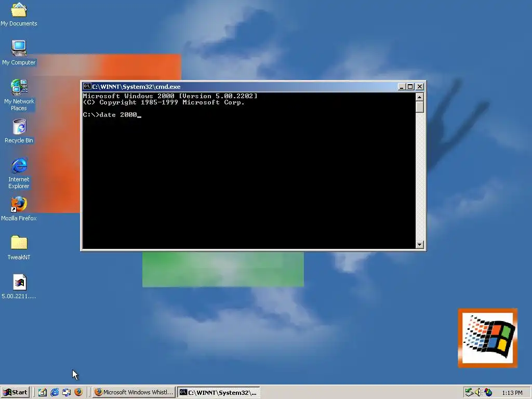Click the Windows flag logo on desktop
The height and width of the screenshot is (399, 532).
(488, 338)
